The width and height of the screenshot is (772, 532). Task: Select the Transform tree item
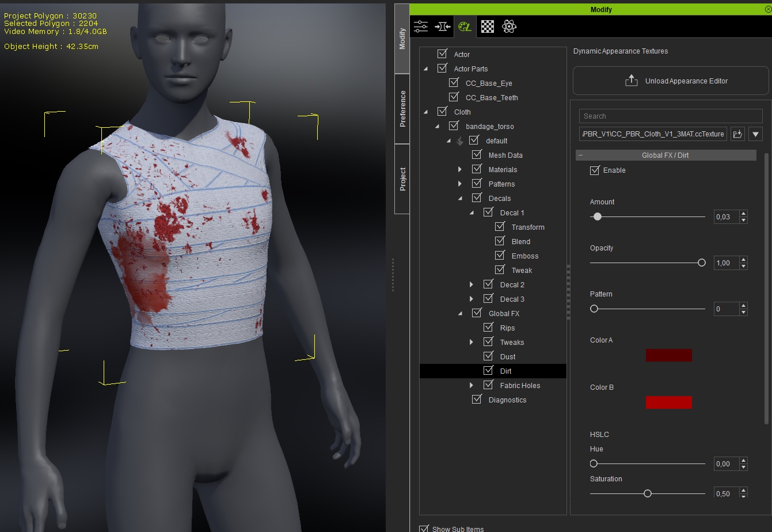tap(528, 227)
